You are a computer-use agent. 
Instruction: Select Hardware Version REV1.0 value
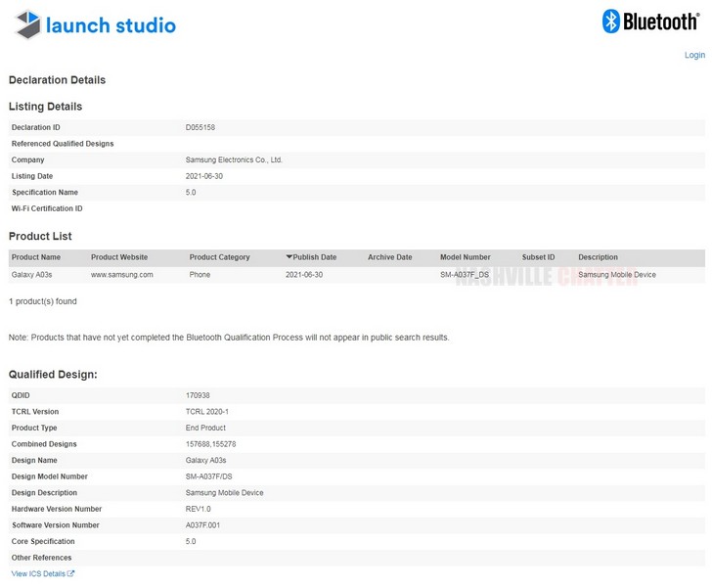pos(198,509)
